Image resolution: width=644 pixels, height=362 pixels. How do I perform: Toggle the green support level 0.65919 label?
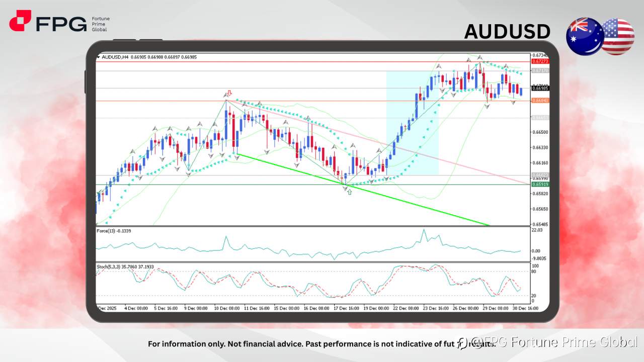[x=539, y=185]
